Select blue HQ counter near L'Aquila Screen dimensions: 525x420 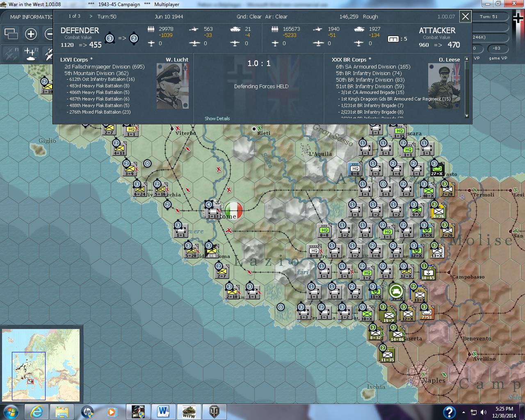pyautogui.click(x=355, y=169)
